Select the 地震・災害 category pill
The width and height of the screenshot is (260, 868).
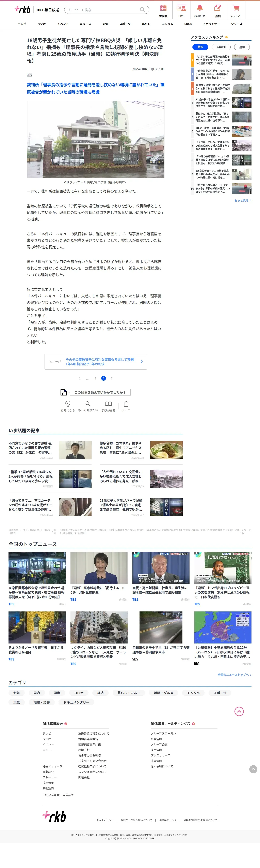41,702
